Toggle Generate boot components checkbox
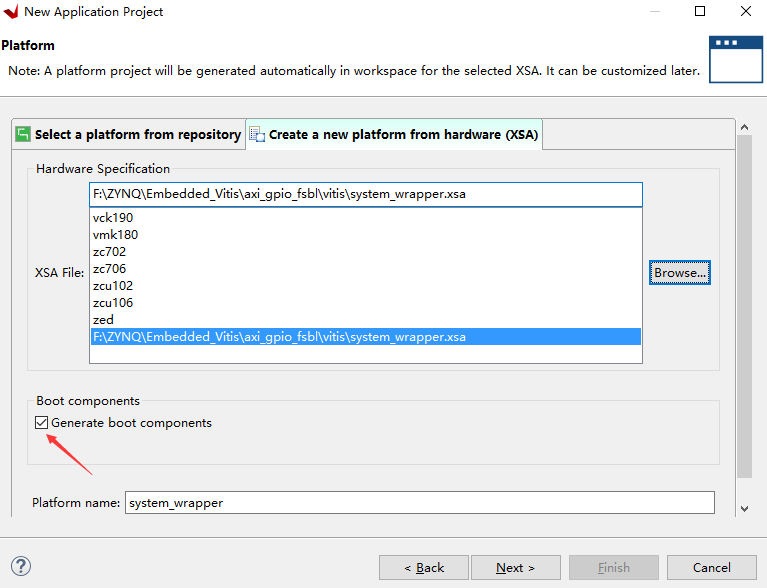 coord(42,423)
